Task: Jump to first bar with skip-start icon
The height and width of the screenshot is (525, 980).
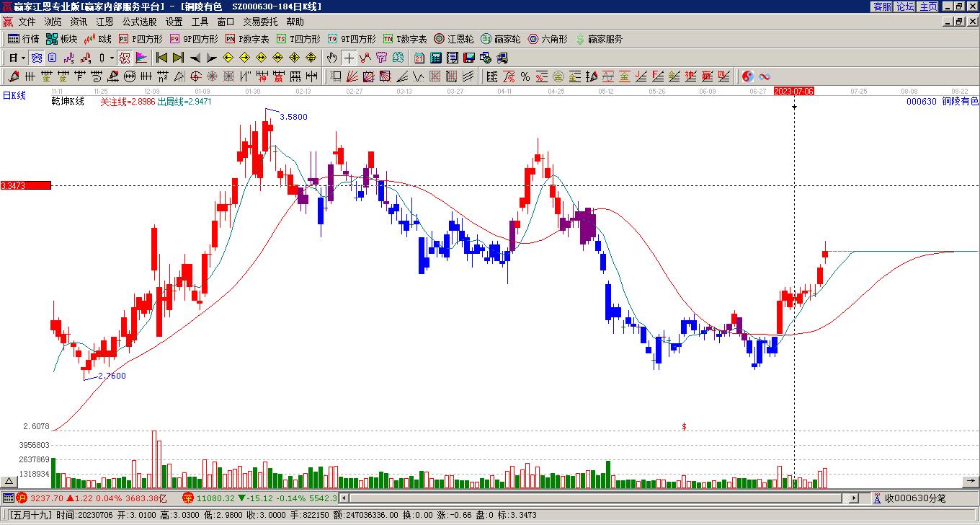Action: (x=161, y=58)
